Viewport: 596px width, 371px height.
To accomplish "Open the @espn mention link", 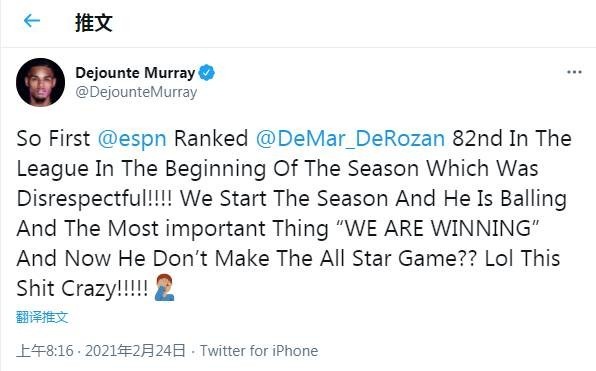I will click(x=132, y=138).
